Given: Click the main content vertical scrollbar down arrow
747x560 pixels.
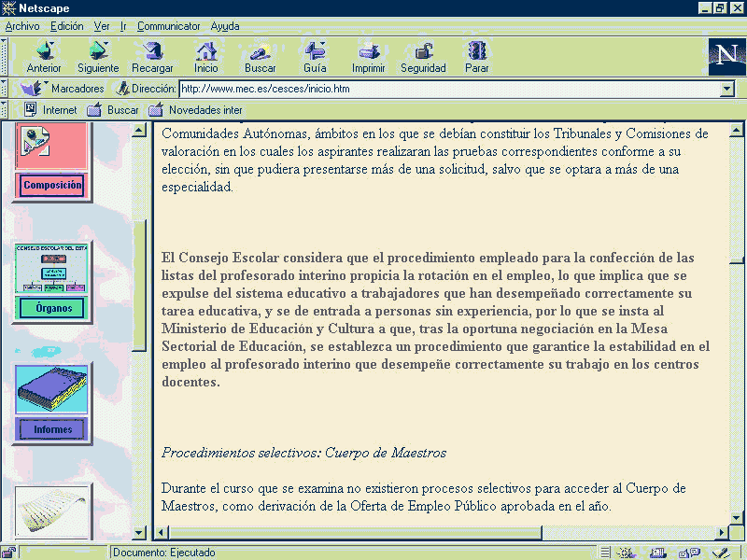Looking at the screenshot, I should click(x=737, y=516).
